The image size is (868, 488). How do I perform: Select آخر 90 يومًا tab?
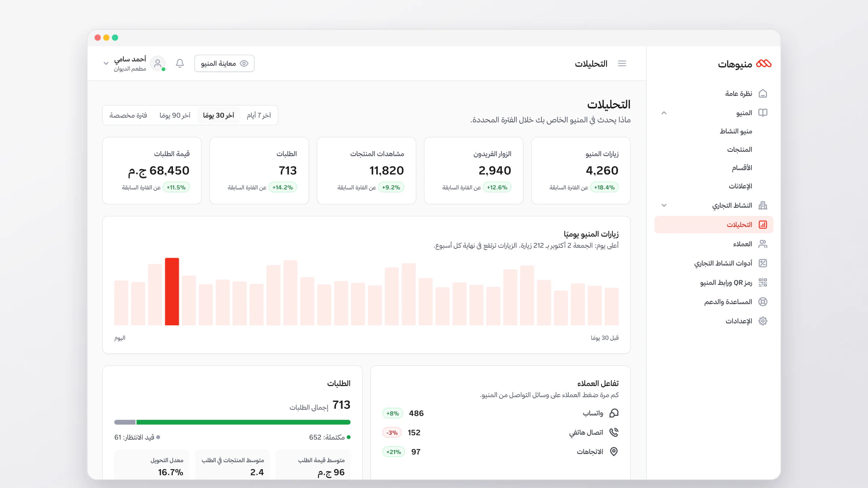[x=175, y=115]
